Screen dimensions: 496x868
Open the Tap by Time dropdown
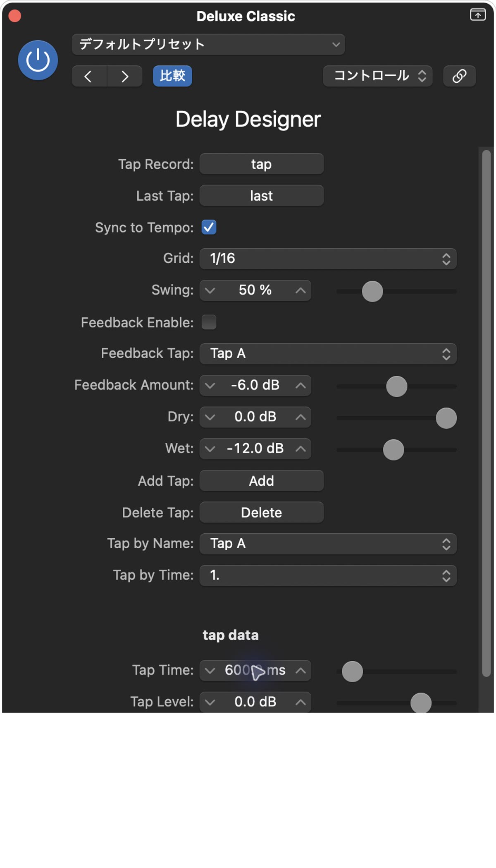pyautogui.click(x=328, y=575)
